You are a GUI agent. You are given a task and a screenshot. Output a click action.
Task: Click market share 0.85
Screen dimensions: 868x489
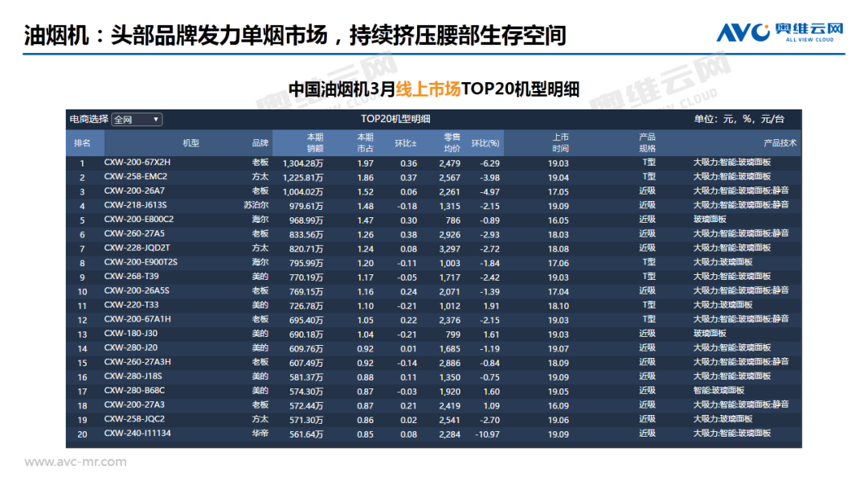(366, 435)
